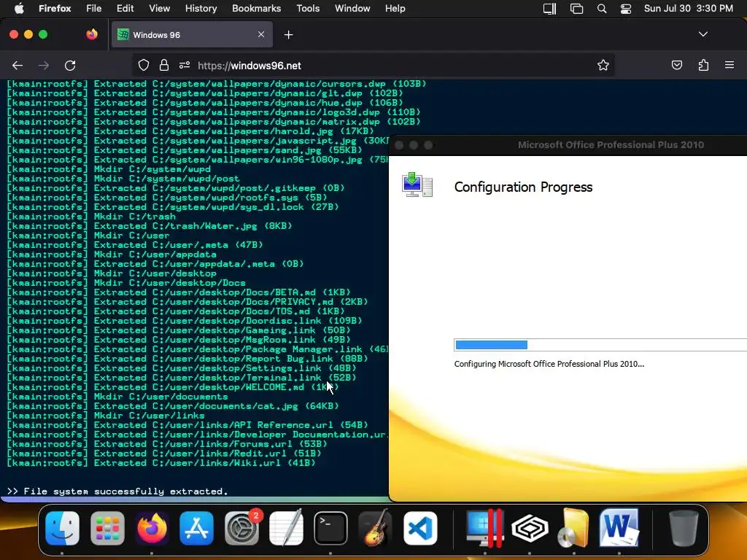The height and width of the screenshot is (560, 747).
Task: Show the date and time panel
Action: click(x=689, y=8)
